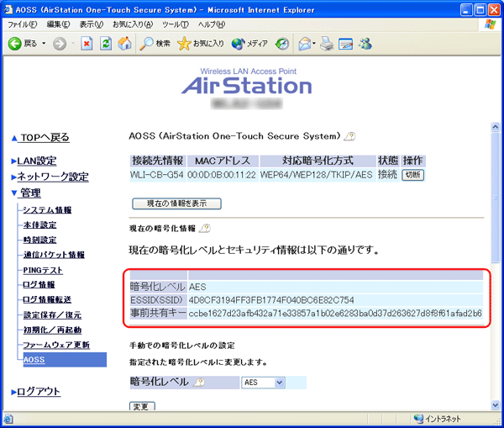Click the 変更 button
Image resolution: width=504 pixels, height=428 pixels.
(x=142, y=406)
